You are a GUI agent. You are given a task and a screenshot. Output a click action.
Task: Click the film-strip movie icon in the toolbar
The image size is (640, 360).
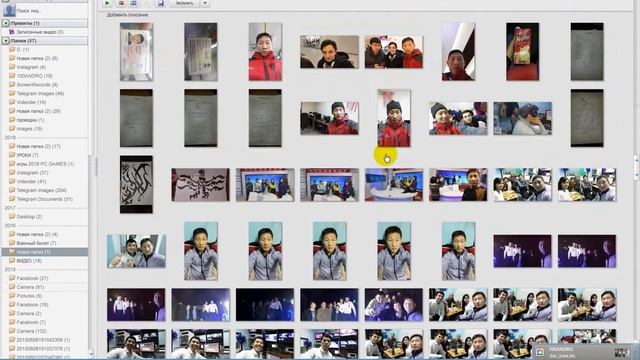click(x=133, y=3)
